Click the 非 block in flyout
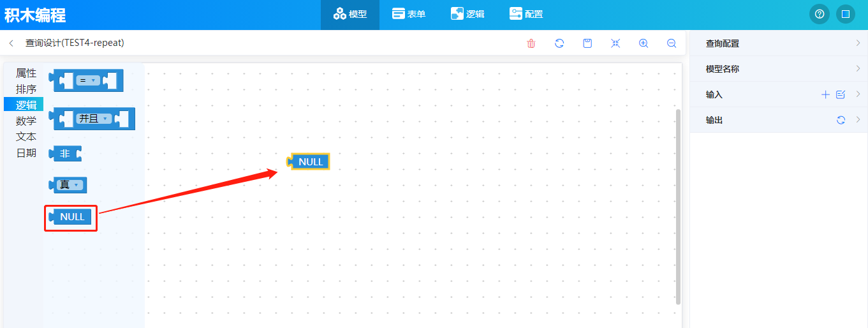Screen dimensions: 868x328 point(65,154)
